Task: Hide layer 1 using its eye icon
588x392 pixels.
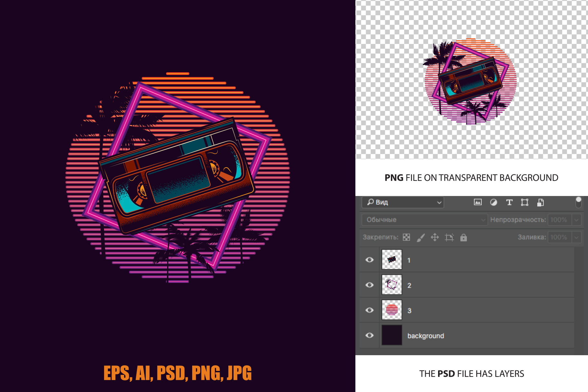Action: pyautogui.click(x=370, y=260)
